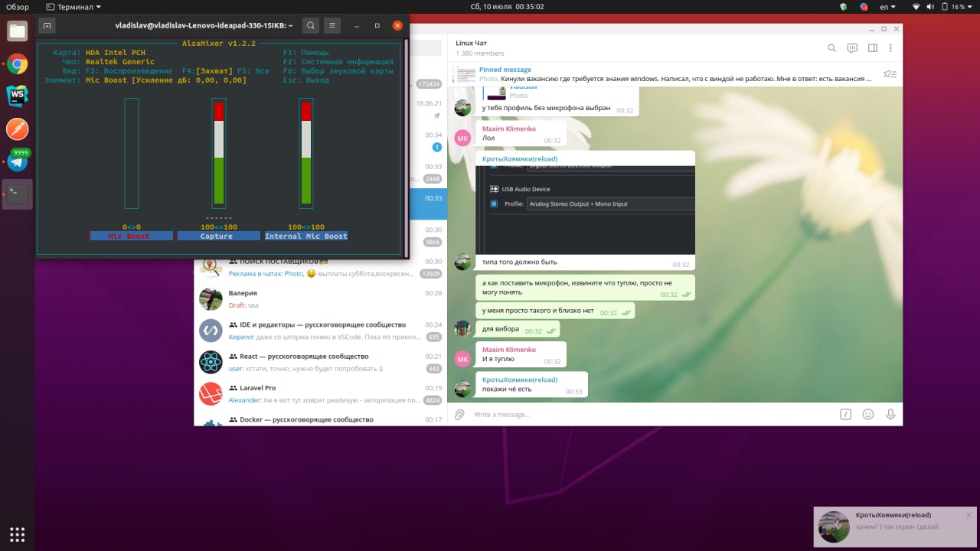Open the Laravel Pro chat
This screenshot has height=551, width=980.
click(320, 394)
